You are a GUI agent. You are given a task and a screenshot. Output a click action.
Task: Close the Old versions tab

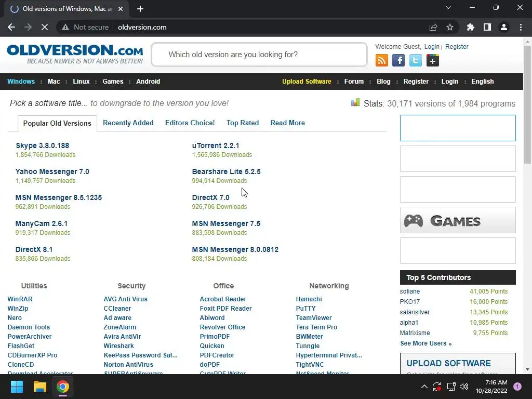(121, 9)
